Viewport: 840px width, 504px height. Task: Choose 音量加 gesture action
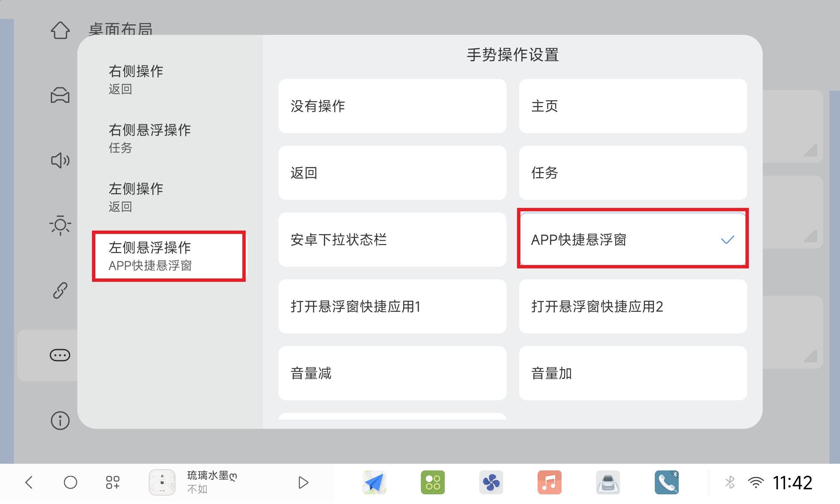click(x=633, y=373)
